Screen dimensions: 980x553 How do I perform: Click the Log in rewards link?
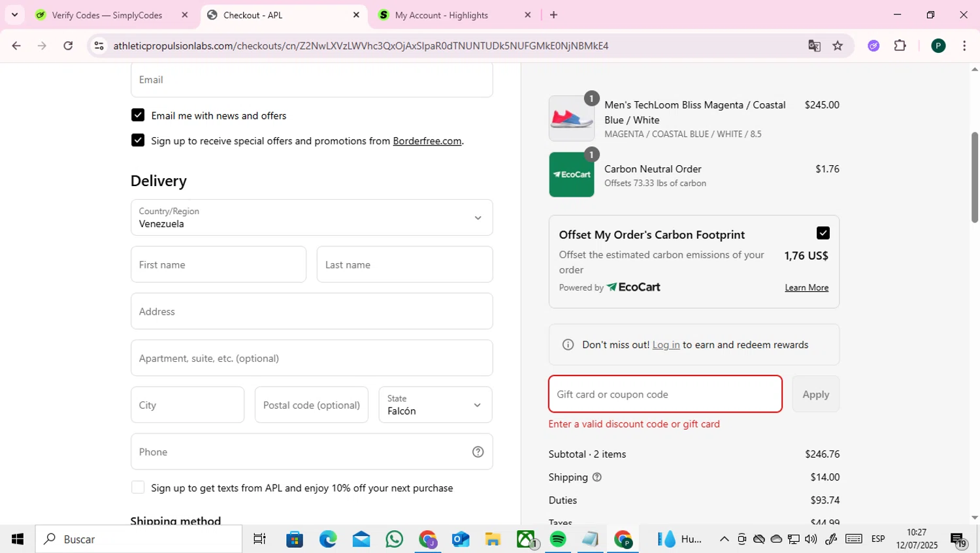click(666, 345)
